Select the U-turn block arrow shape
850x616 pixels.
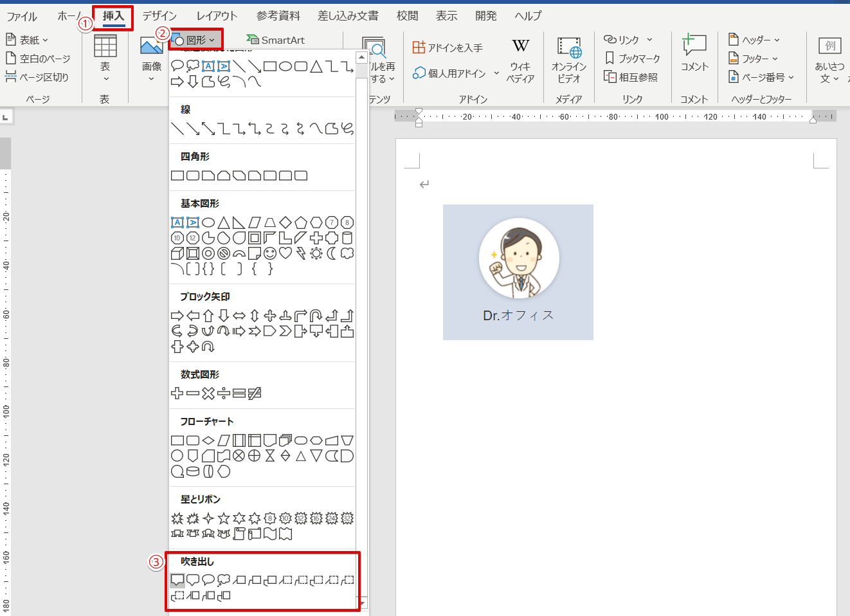pos(316,316)
